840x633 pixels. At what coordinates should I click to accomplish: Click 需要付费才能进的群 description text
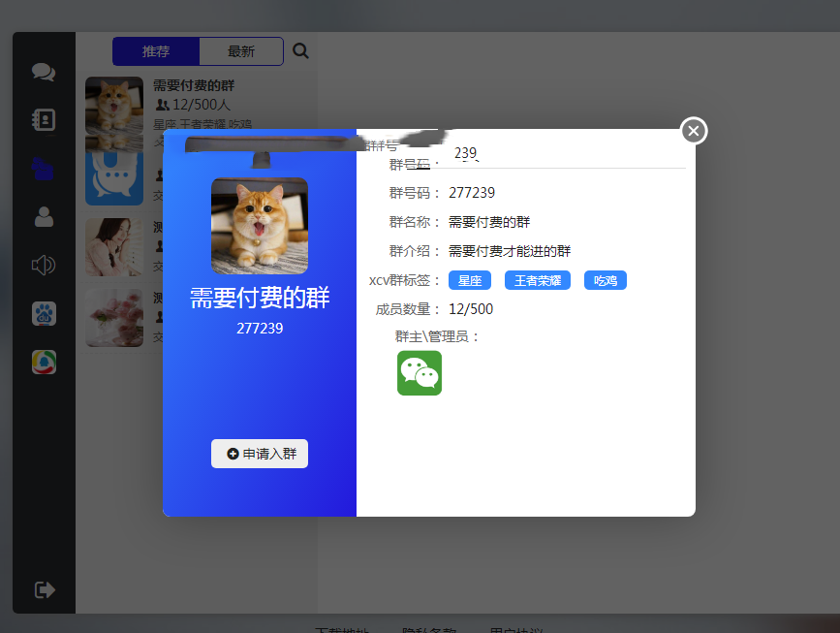510,251
